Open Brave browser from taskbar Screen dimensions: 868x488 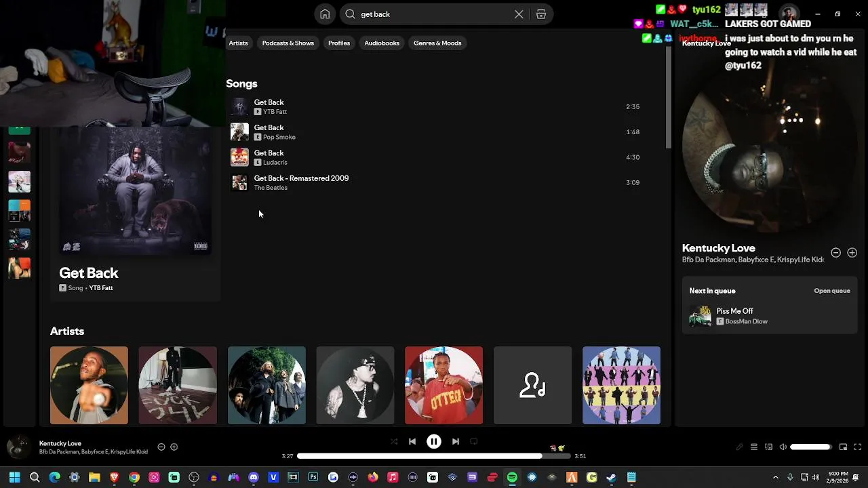tap(115, 477)
